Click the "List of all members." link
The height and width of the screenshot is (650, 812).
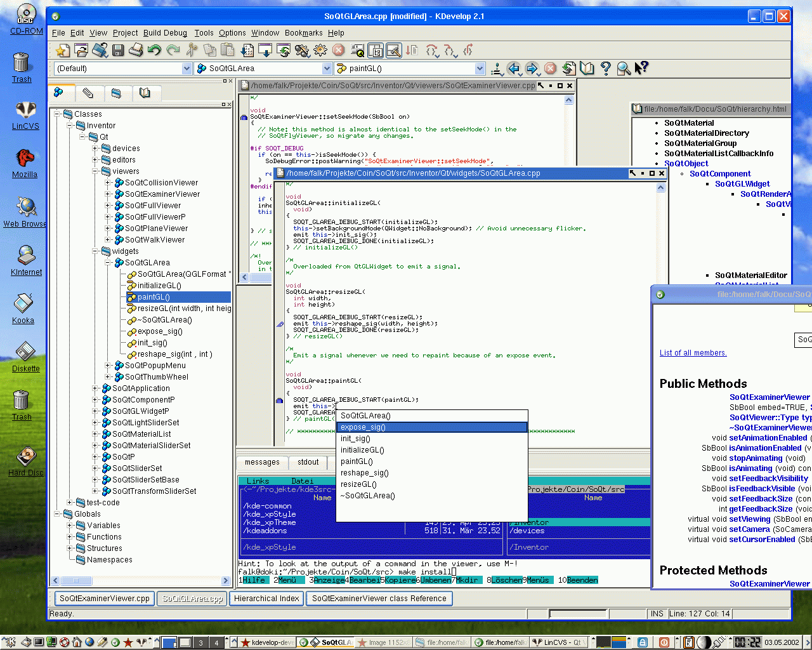point(693,353)
